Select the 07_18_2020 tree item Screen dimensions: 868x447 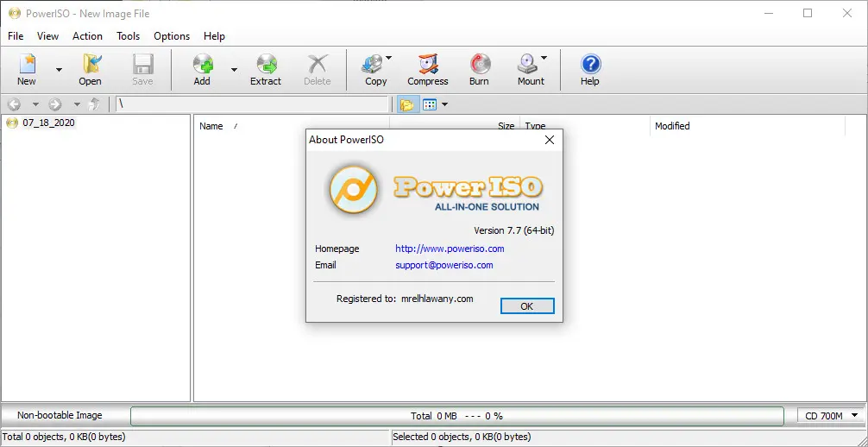pos(48,123)
